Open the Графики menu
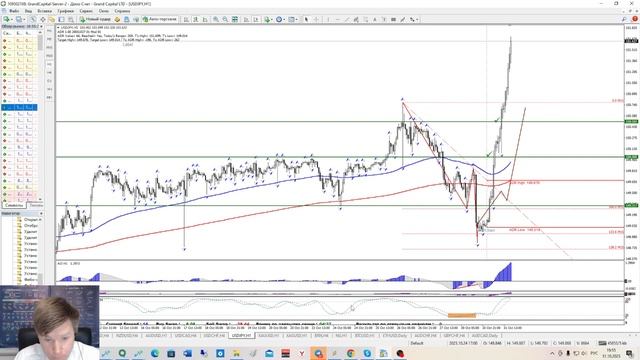 (x=65, y=11)
